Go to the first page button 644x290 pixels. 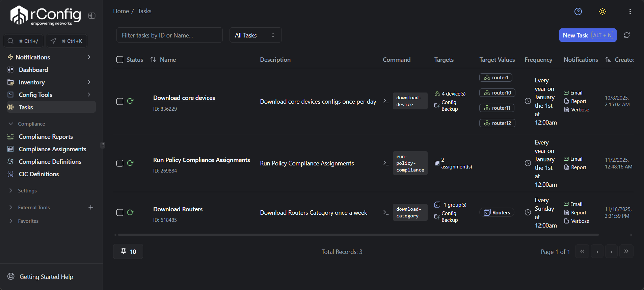click(x=582, y=251)
